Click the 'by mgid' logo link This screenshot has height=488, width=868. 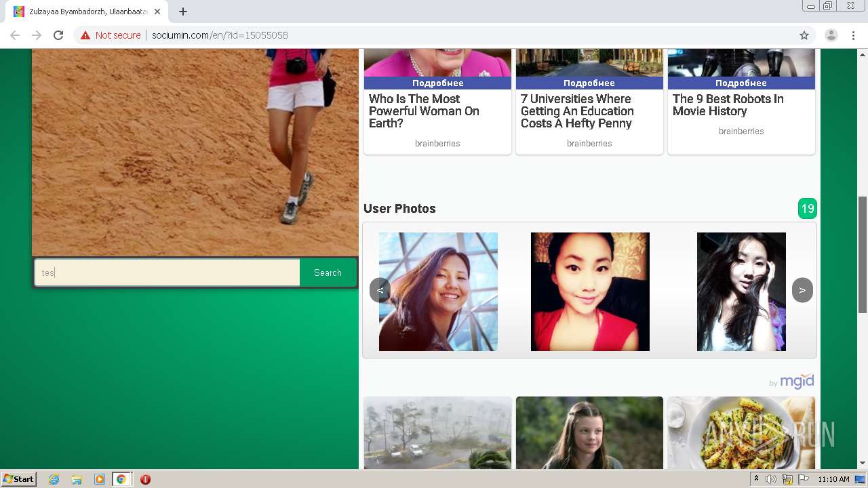[791, 382]
